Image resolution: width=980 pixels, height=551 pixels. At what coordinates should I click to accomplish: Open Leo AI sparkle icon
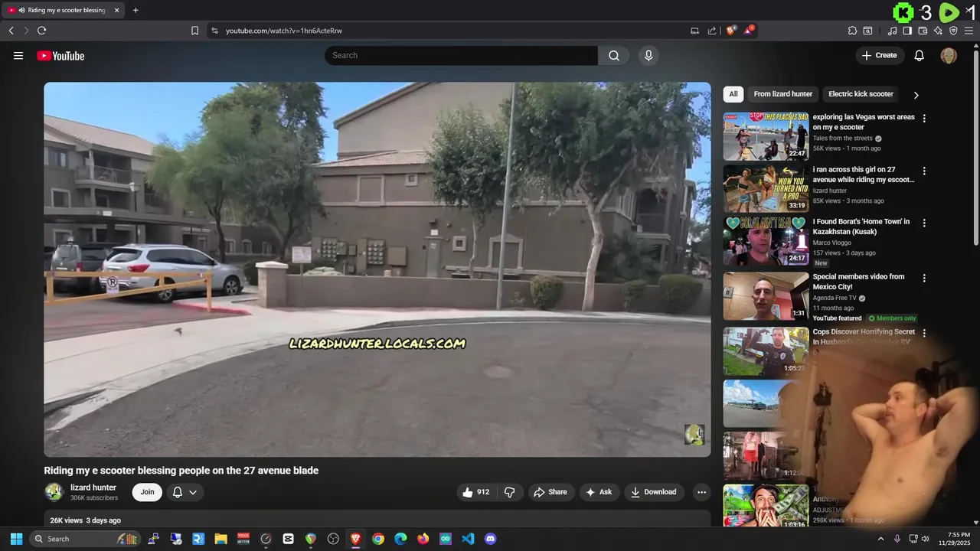[x=938, y=31]
